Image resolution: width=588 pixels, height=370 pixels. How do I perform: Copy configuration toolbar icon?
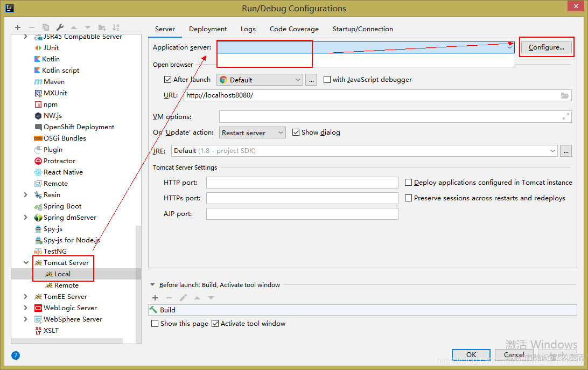point(46,27)
